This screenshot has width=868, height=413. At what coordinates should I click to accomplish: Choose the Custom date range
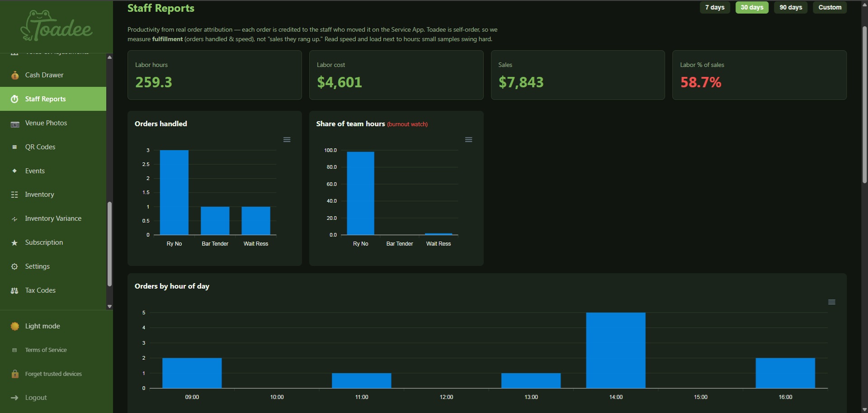[x=830, y=7]
